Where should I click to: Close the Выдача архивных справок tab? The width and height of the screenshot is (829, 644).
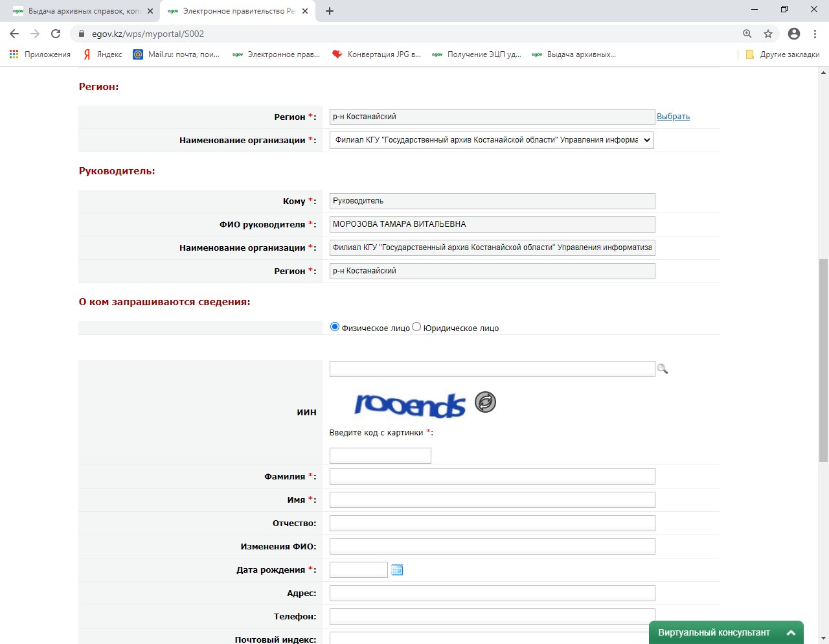(x=150, y=11)
